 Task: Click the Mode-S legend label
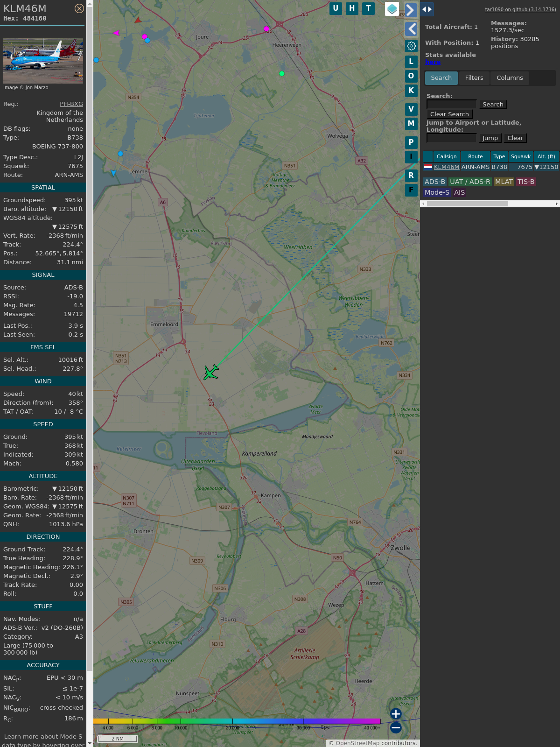(437, 192)
